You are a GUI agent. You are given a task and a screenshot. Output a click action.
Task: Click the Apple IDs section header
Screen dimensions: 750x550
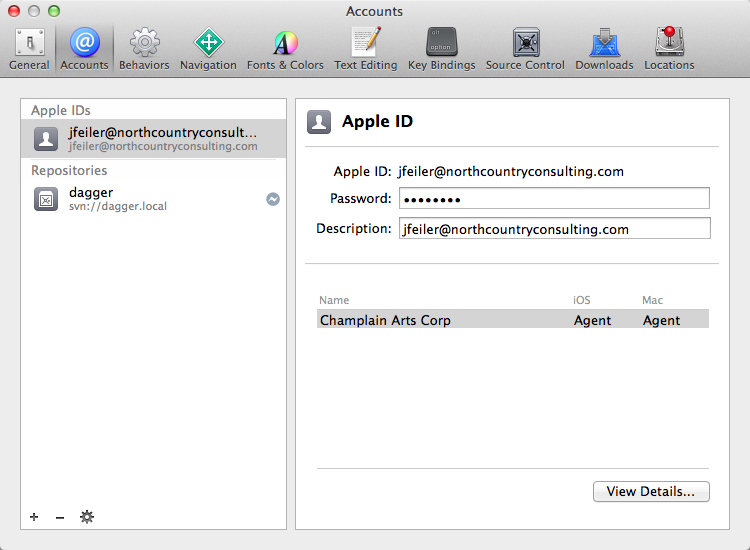pyautogui.click(x=61, y=110)
